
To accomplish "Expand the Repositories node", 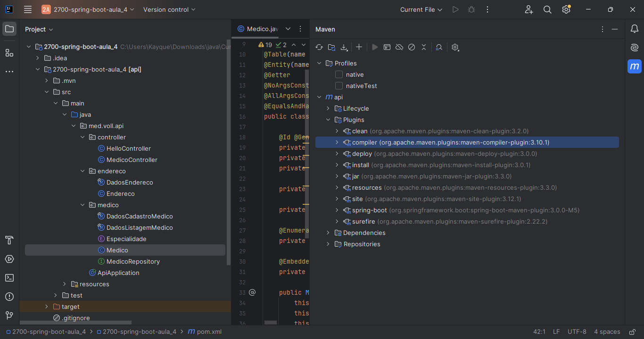I will [x=328, y=244].
